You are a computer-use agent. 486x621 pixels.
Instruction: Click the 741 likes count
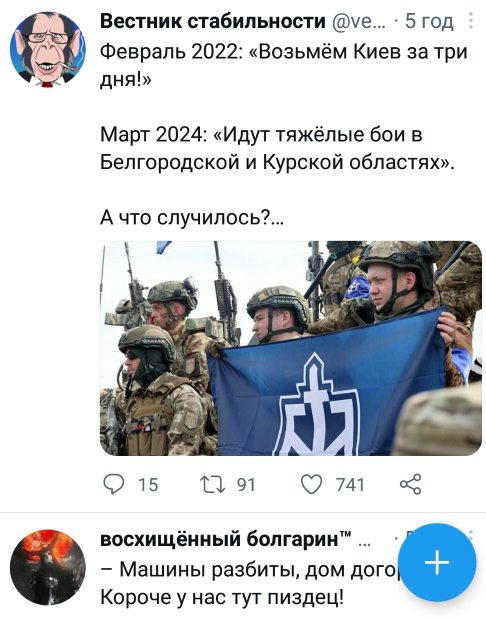(x=350, y=485)
